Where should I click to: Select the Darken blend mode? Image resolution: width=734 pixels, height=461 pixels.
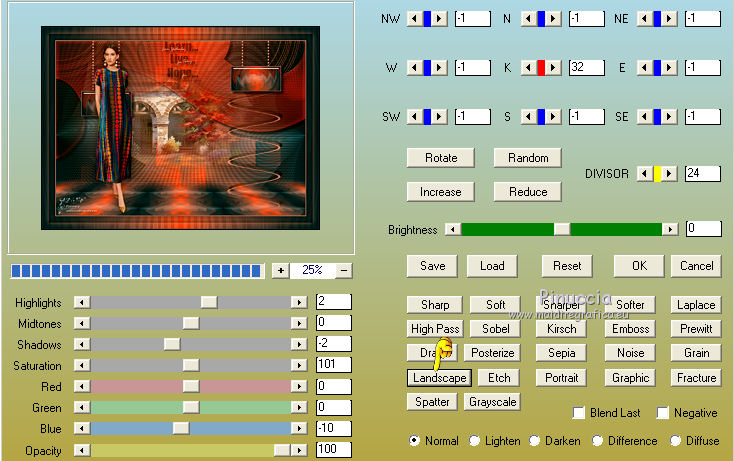535,441
